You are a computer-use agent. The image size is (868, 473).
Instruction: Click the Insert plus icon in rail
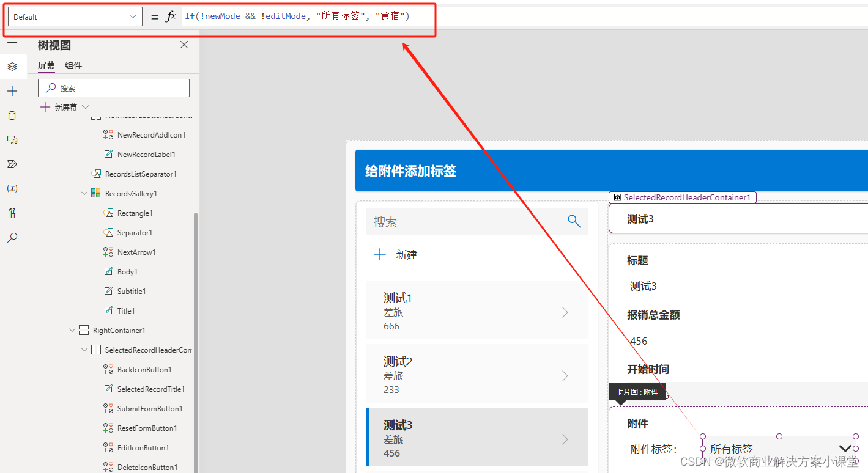(12, 91)
